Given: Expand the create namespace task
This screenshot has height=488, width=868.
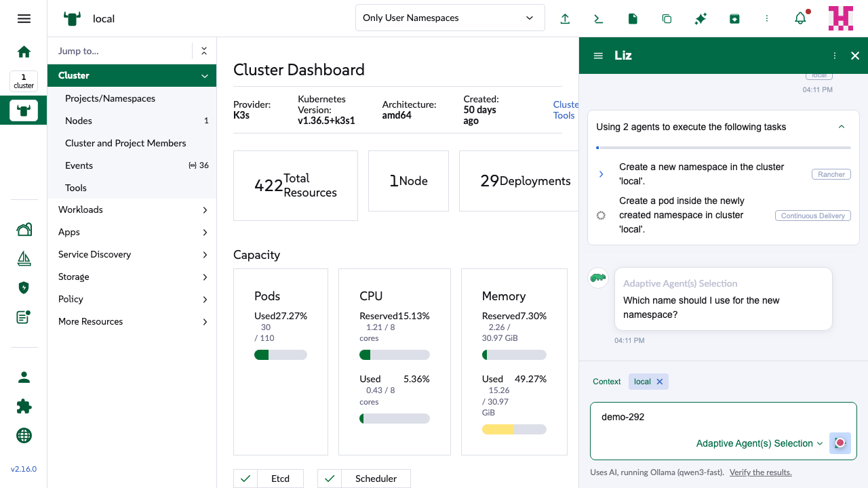Looking at the screenshot, I should pyautogui.click(x=601, y=174).
